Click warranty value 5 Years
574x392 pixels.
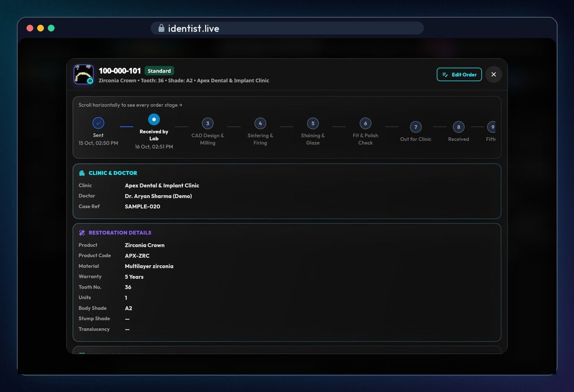[134, 277]
